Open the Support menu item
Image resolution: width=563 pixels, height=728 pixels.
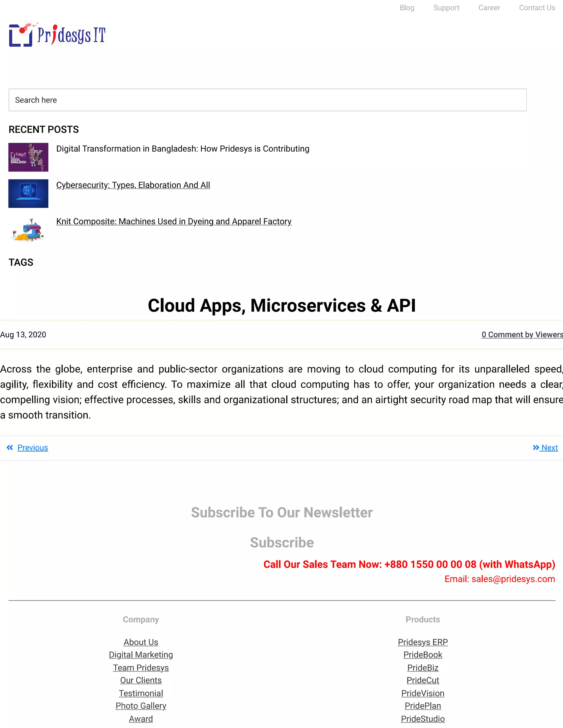446,8
